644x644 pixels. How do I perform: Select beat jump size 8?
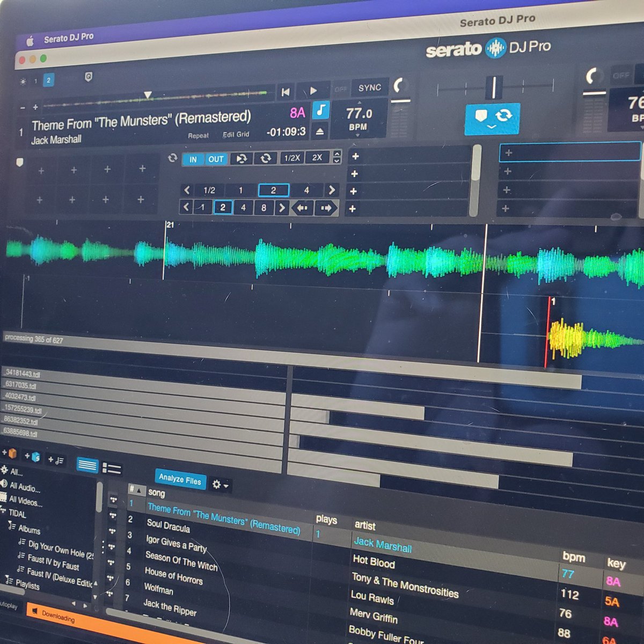point(264,208)
